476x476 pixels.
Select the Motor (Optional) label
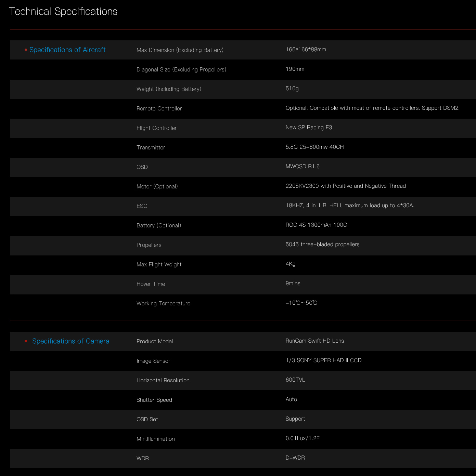pyautogui.click(x=157, y=186)
